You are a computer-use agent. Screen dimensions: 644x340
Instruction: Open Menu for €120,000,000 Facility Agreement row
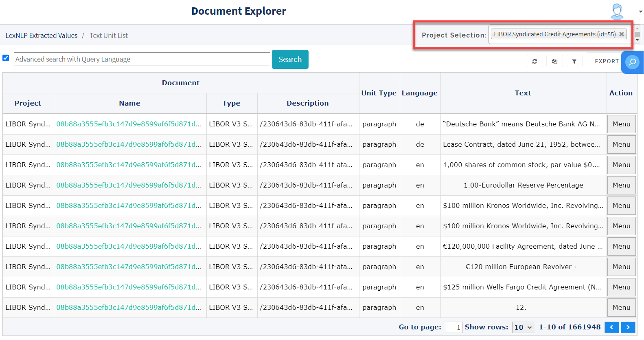(622, 246)
